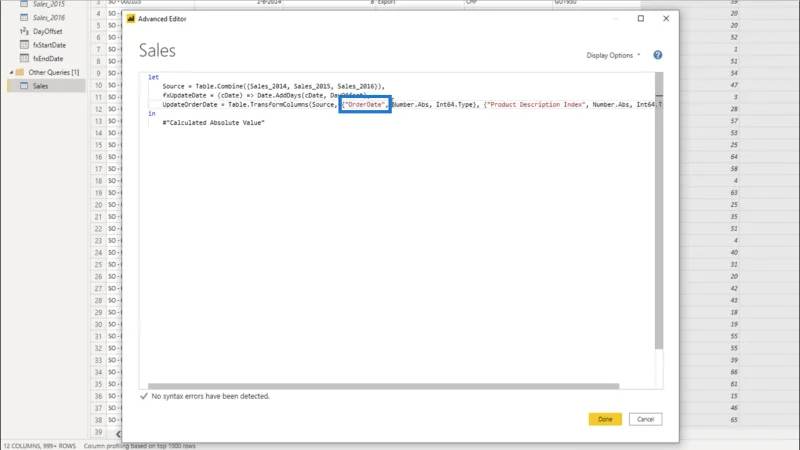Image resolution: width=800 pixels, height=450 pixels.
Task: Click the Cancel button
Action: pyautogui.click(x=645, y=419)
